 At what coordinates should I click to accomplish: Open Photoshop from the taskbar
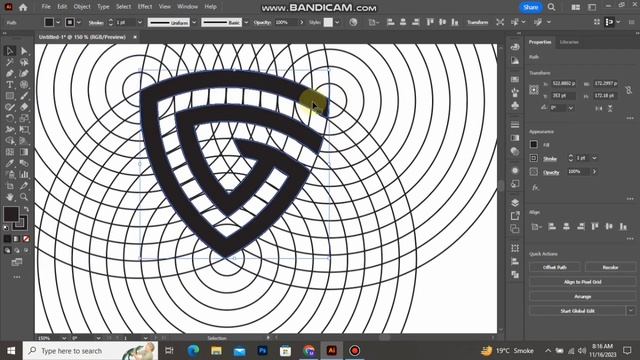click(x=262, y=351)
